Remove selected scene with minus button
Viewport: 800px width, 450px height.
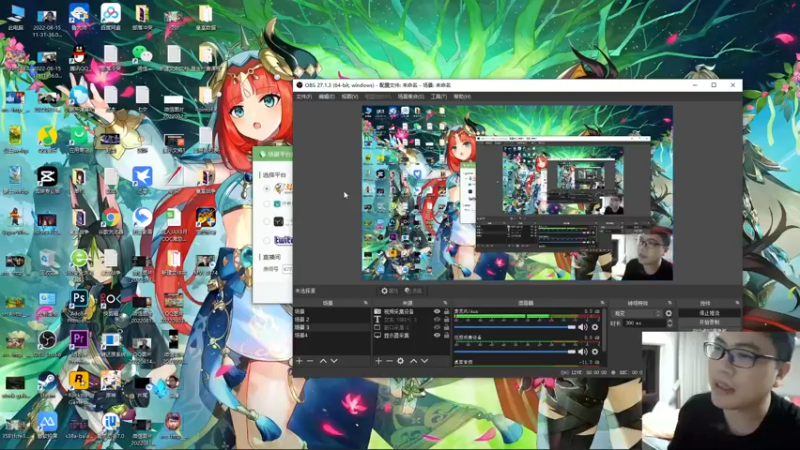tap(310, 361)
